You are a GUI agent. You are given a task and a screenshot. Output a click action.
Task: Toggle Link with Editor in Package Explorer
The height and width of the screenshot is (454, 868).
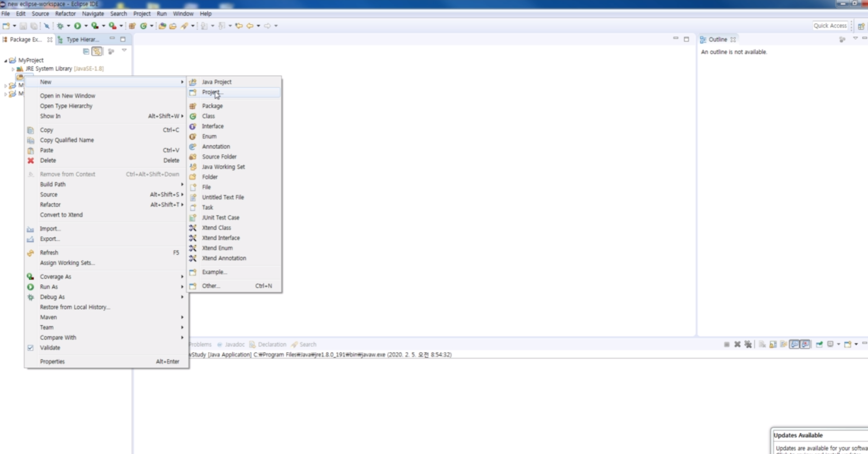pyautogui.click(x=97, y=51)
